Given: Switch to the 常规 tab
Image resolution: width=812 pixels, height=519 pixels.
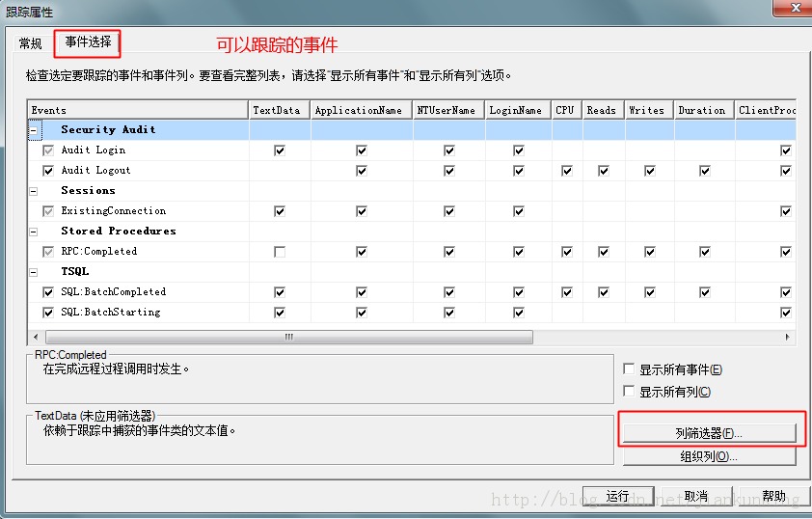Looking at the screenshot, I should point(31,43).
